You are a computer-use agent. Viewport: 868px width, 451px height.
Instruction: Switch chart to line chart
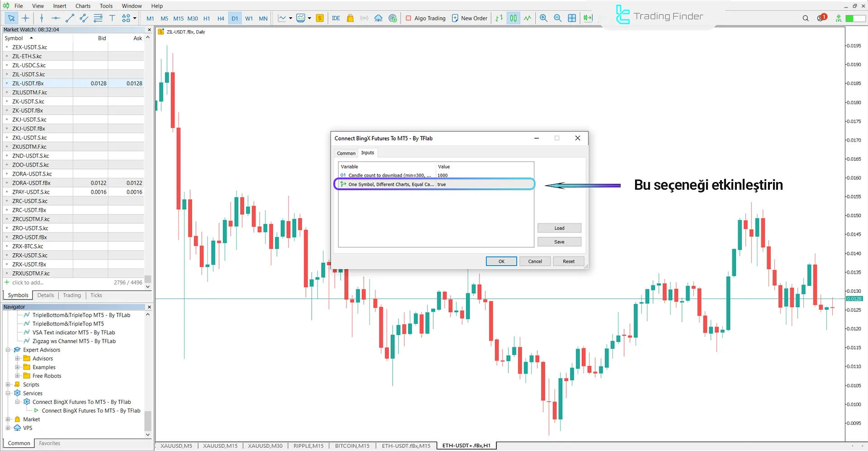pos(528,18)
